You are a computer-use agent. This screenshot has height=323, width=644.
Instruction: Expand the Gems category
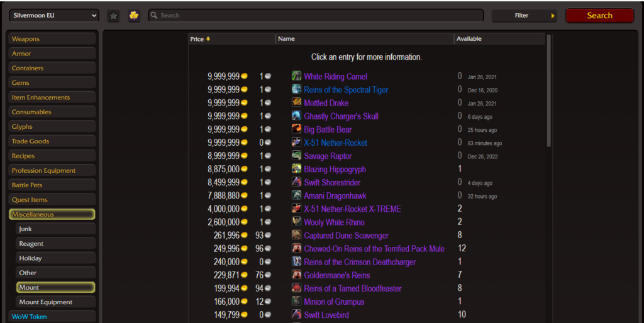(52, 83)
